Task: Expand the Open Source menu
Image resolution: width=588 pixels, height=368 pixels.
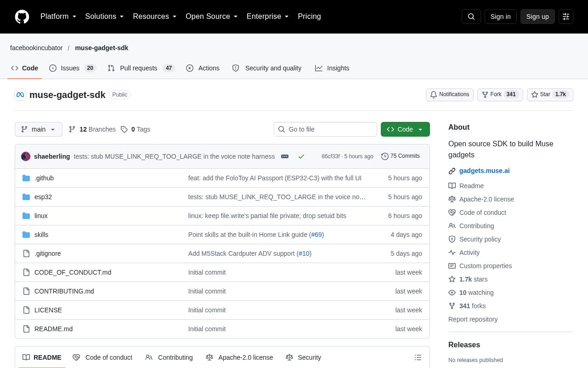Action: click(x=212, y=17)
